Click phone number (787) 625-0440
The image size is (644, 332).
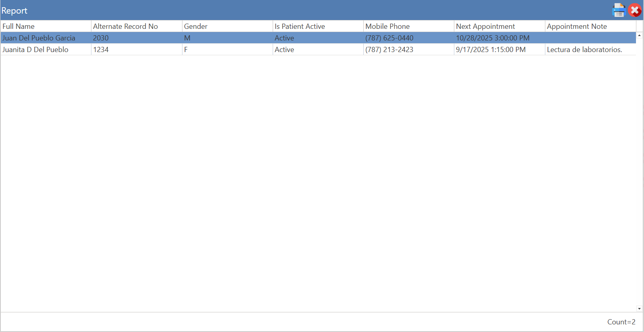(409, 38)
